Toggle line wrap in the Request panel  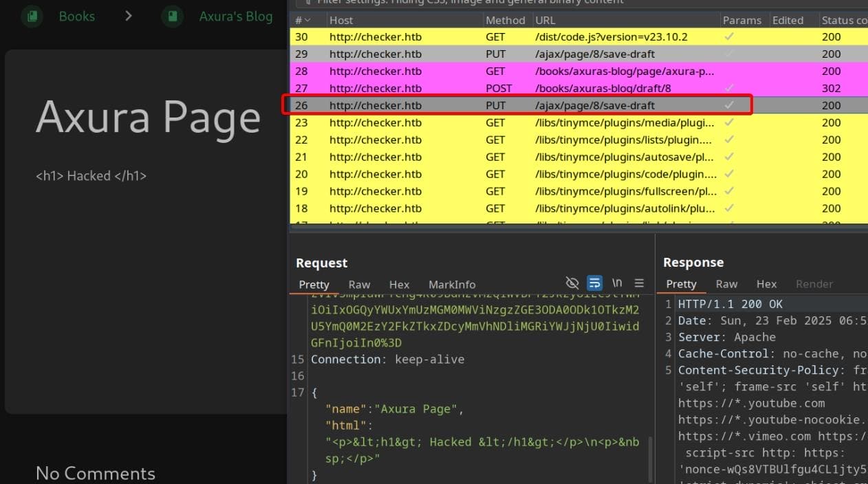[595, 283]
